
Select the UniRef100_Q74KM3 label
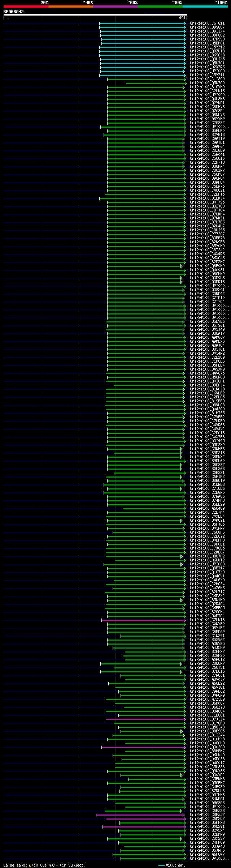pos(207,501)
